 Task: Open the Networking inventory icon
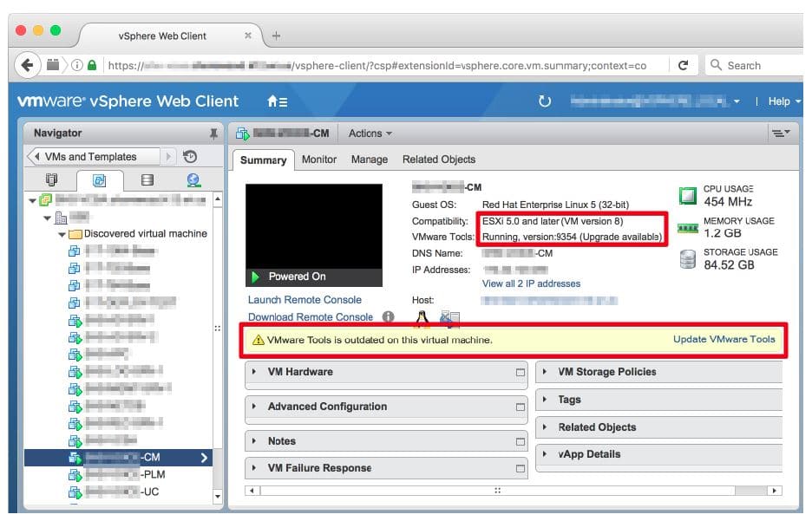(192, 179)
